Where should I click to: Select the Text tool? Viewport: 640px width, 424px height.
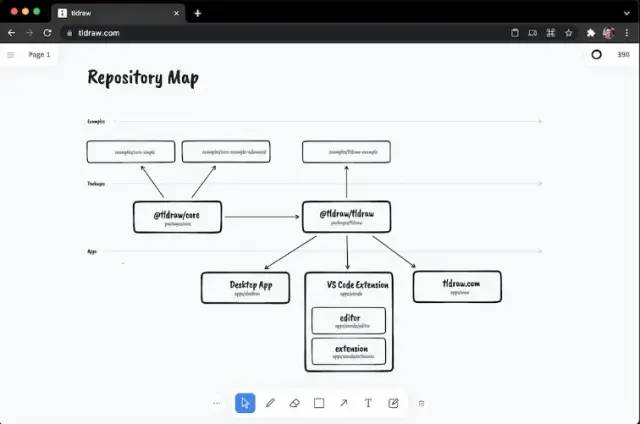point(368,403)
